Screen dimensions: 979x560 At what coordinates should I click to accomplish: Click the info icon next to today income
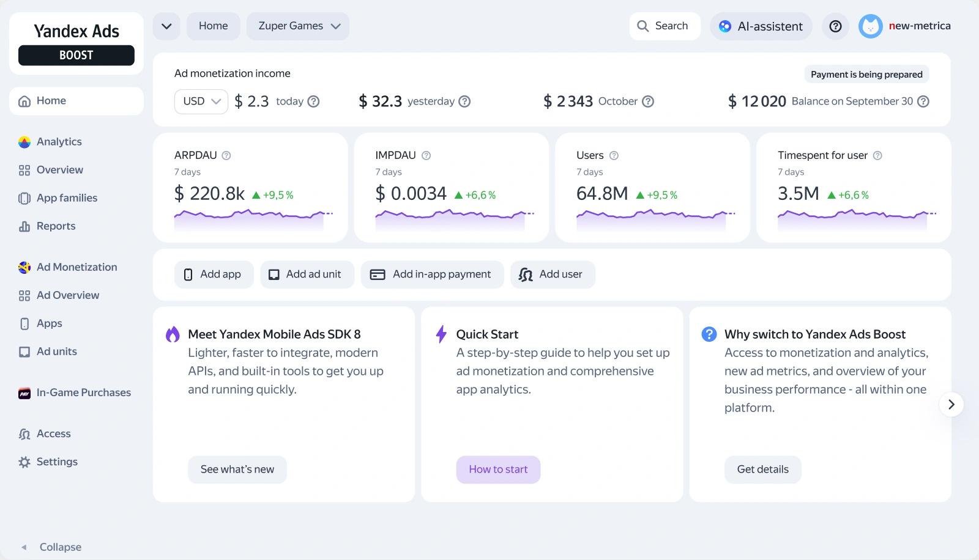pyautogui.click(x=313, y=101)
